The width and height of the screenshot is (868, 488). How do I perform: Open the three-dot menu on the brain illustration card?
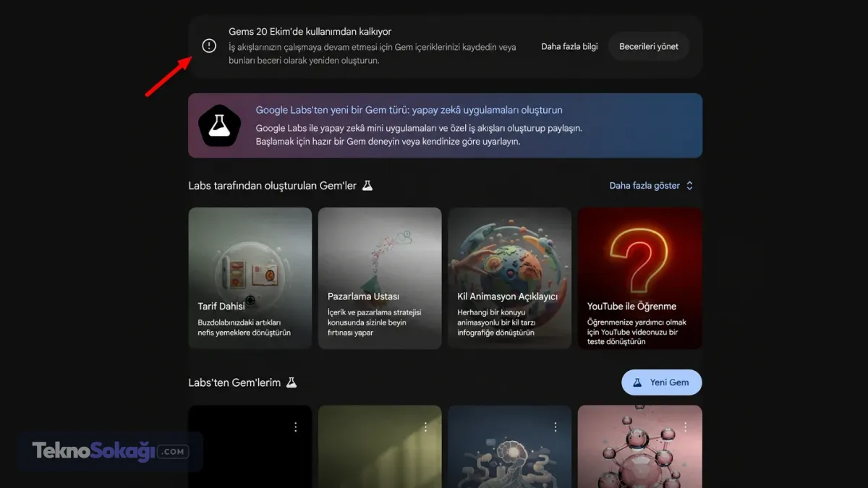(556, 427)
